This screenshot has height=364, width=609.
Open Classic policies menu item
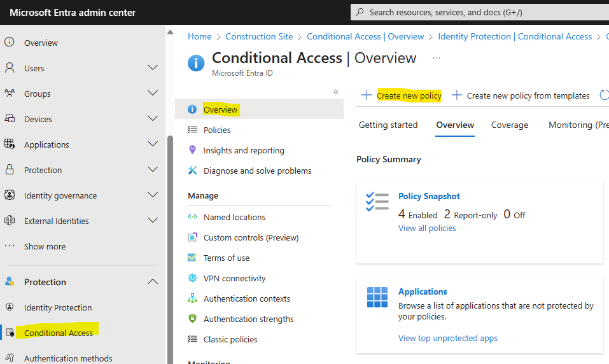coord(230,340)
